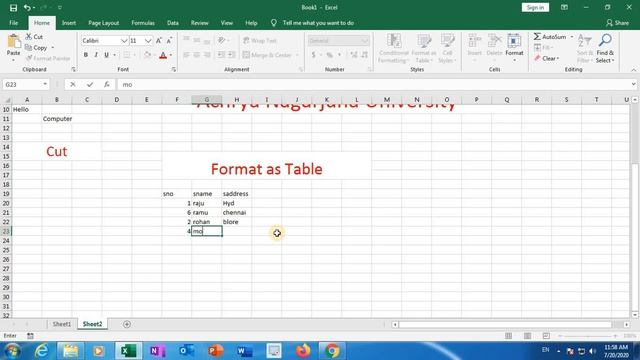
Task: Click cell containing rohan
Action: coord(207,222)
